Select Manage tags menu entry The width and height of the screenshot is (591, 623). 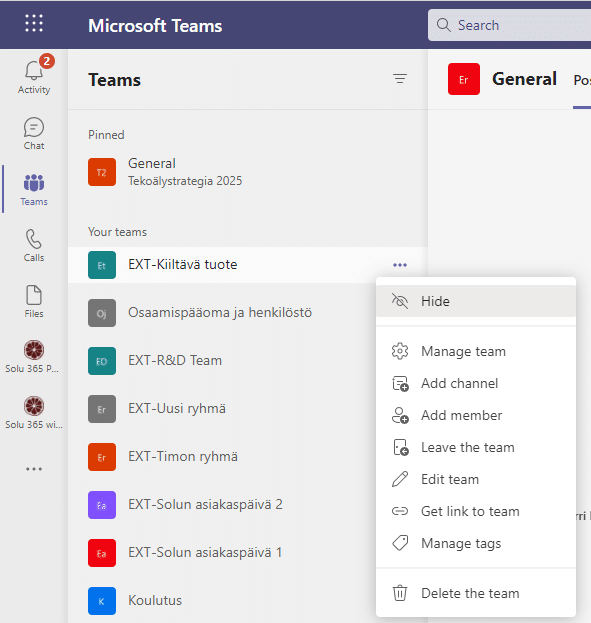tap(476, 543)
